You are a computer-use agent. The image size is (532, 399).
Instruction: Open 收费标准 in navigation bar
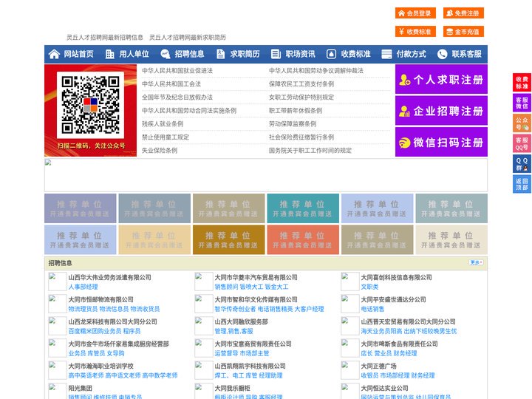point(355,54)
